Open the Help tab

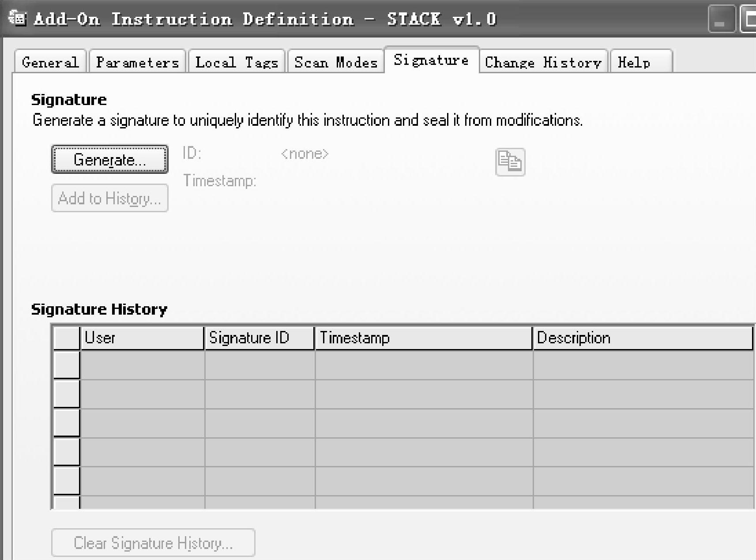coord(634,62)
